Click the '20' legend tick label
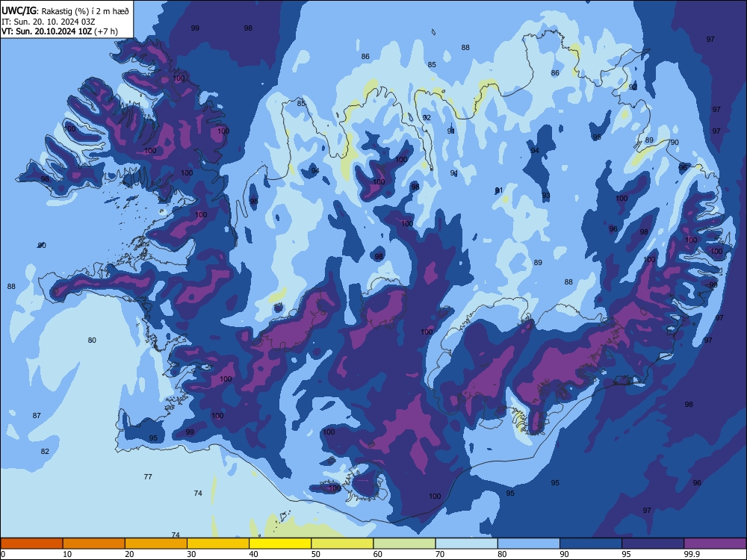 (x=129, y=554)
